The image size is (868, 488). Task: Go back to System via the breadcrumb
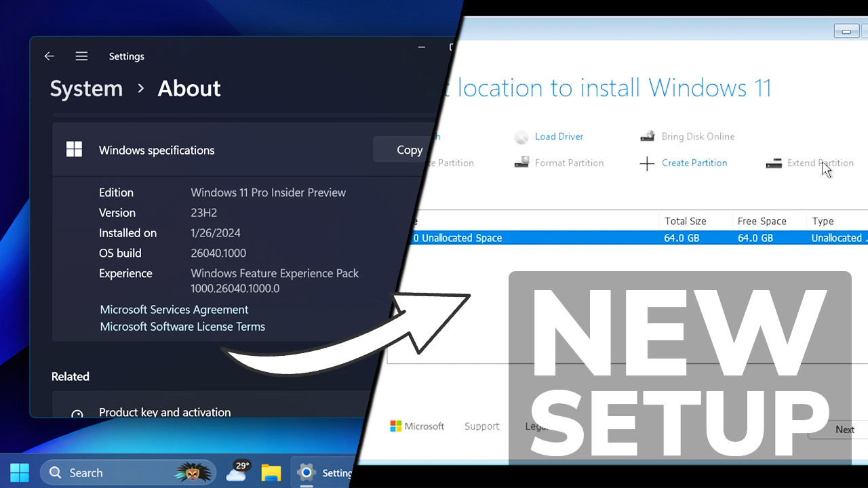point(86,88)
